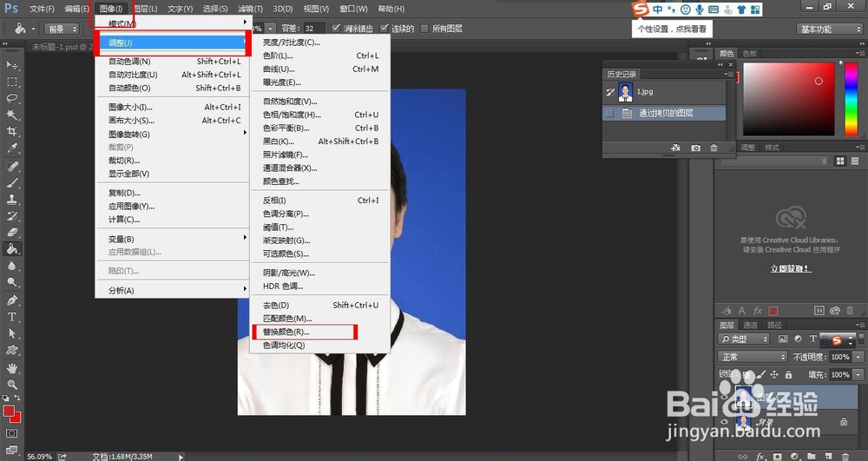Select the Brush tool
Image resolution: width=868 pixels, height=461 pixels.
coord(12,183)
